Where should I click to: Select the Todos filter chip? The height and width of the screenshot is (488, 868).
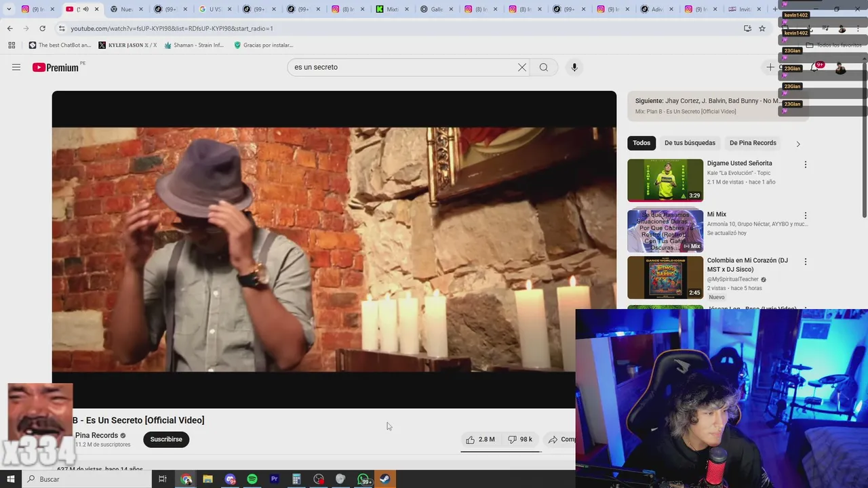(642, 143)
